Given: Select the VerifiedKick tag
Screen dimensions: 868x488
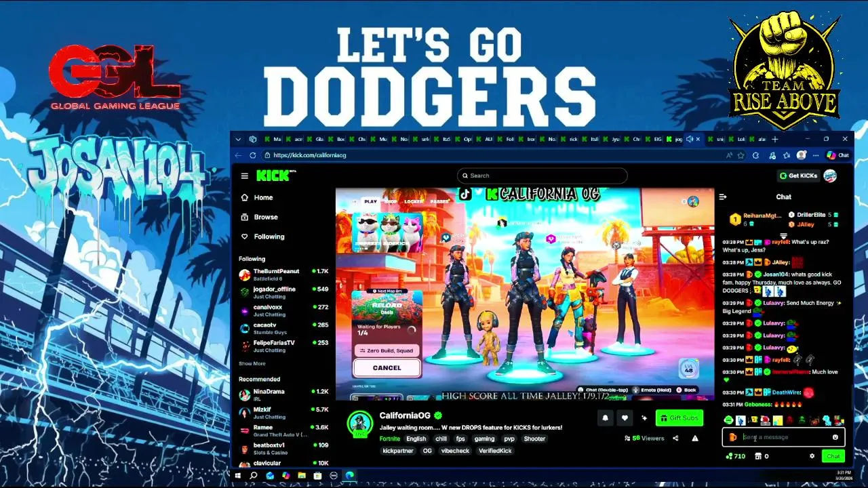Looking at the screenshot, I should pos(495,451).
